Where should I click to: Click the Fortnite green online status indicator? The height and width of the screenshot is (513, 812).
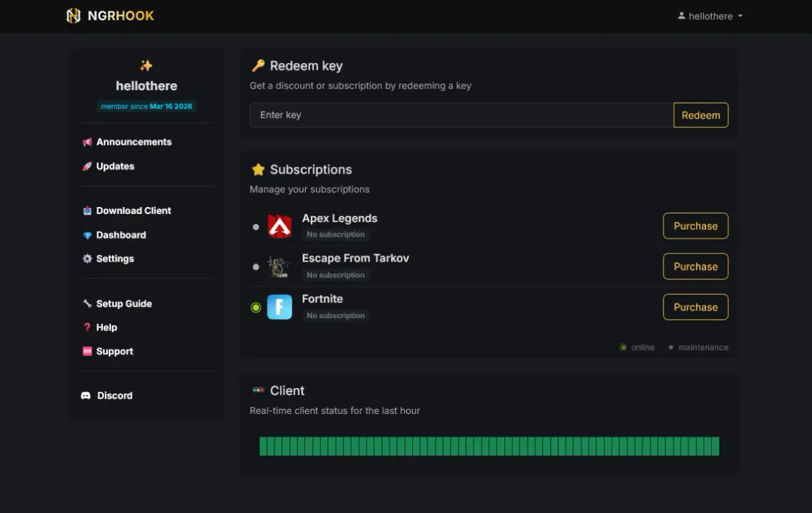(256, 307)
